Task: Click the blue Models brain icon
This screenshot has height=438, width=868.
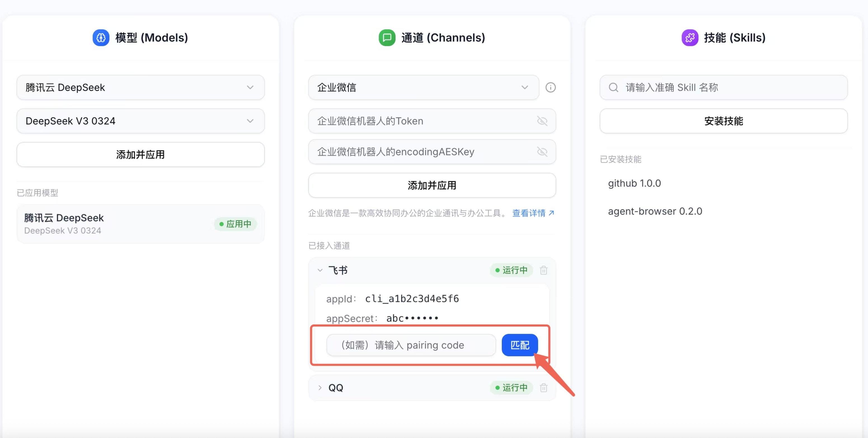Action: pyautogui.click(x=101, y=38)
